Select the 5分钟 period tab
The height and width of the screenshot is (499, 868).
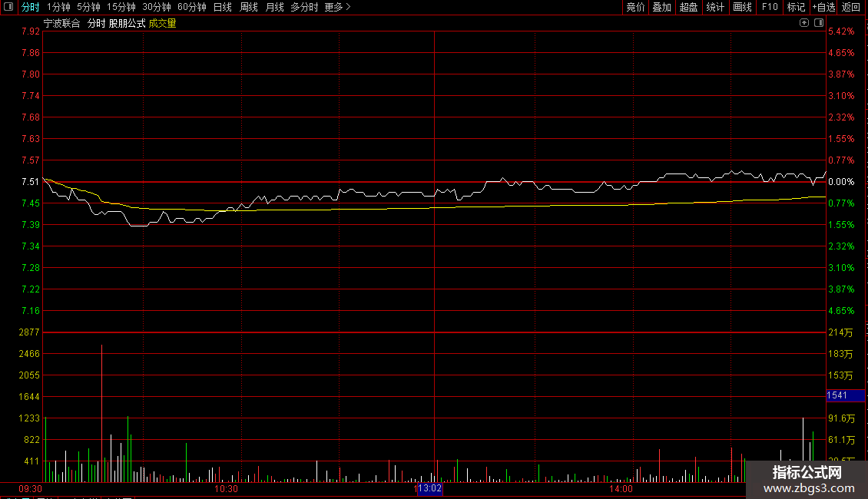(88, 7)
